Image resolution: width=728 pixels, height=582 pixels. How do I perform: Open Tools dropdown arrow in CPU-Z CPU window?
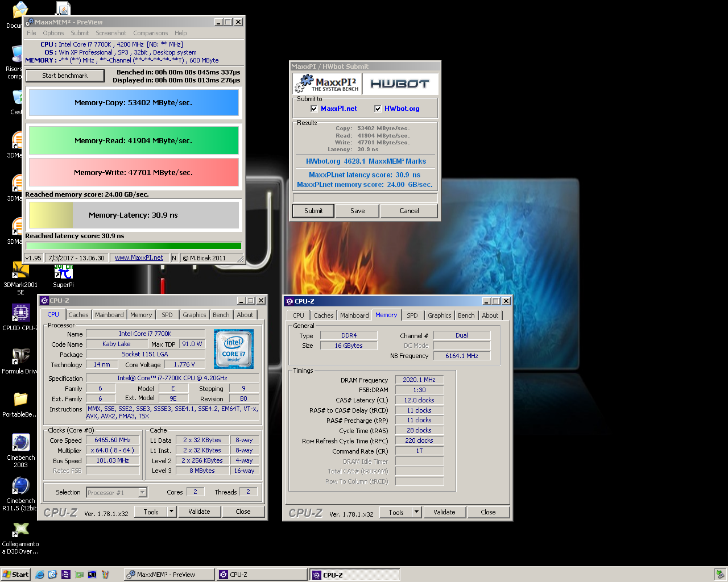pyautogui.click(x=171, y=512)
